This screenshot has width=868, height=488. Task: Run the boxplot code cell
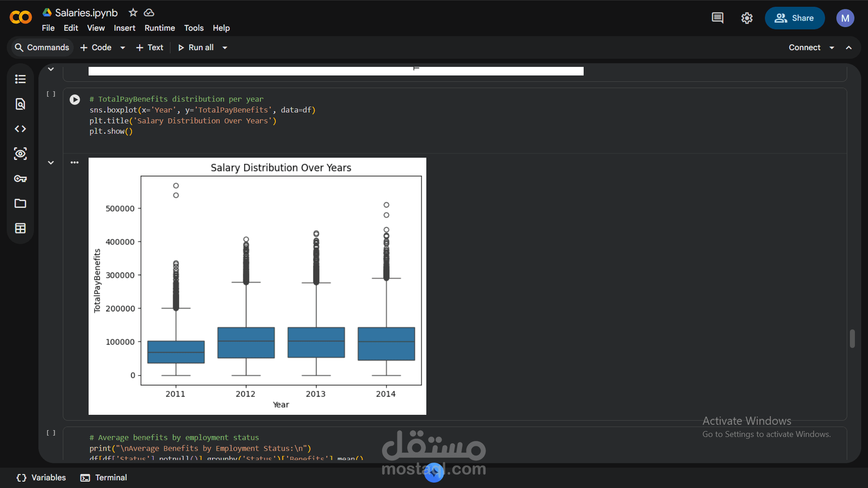pyautogui.click(x=75, y=99)
